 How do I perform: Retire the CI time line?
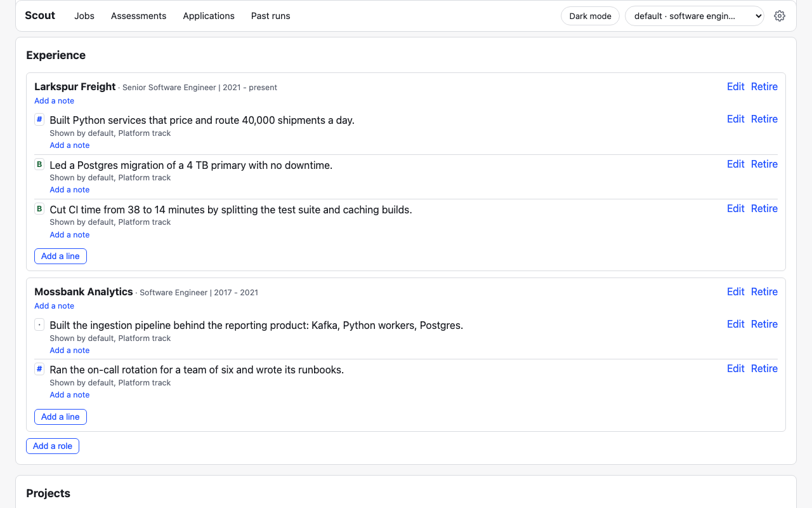click(x=764, y=208)
